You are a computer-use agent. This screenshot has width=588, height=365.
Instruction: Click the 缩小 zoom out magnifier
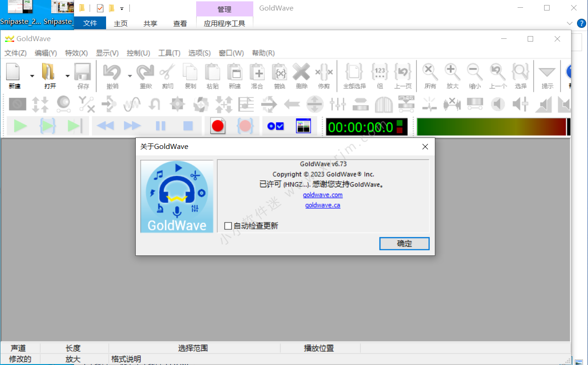point(475,72)
